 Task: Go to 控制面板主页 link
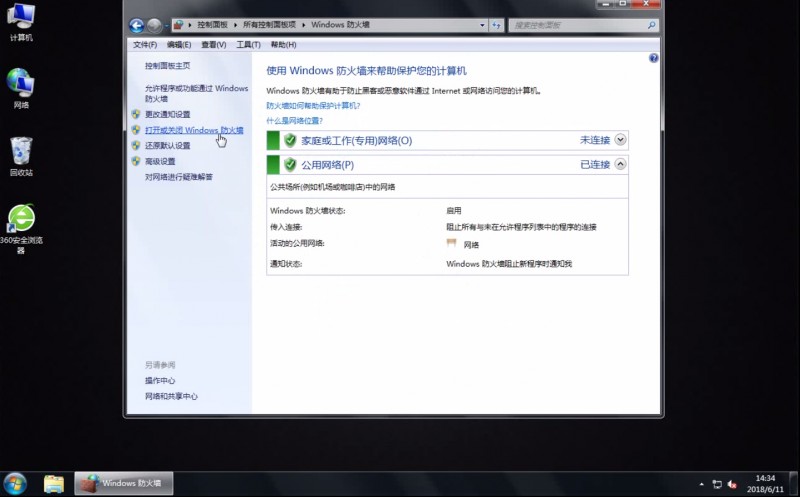coord(167,65)
